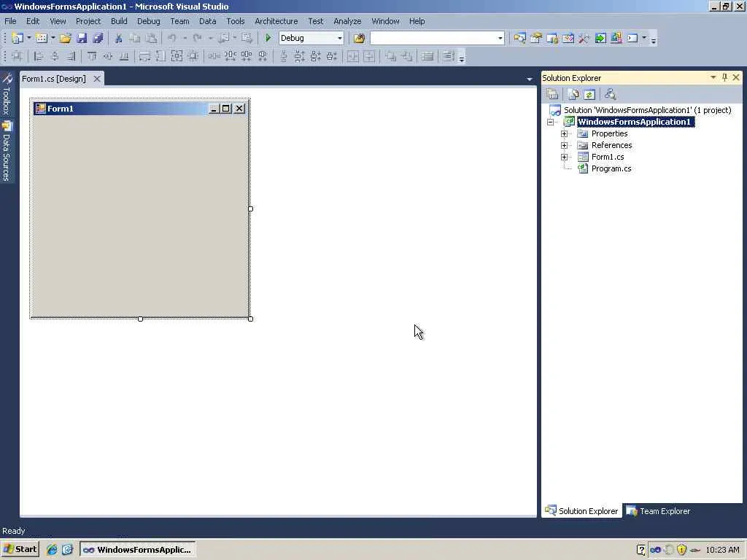Click Solution Explorer Properties icon

[x=552, y=94]
